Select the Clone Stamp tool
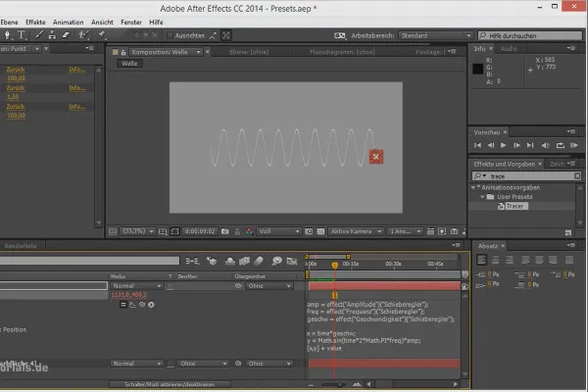Image resolution: width=588 pixels, height=392 pixels. pyautogui.click(x=52, y=35)
